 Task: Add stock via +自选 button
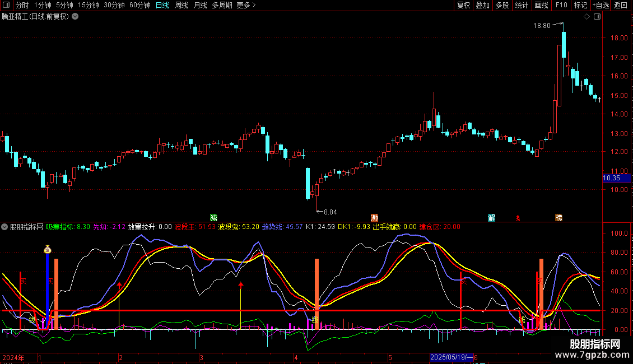pos(601,5)
